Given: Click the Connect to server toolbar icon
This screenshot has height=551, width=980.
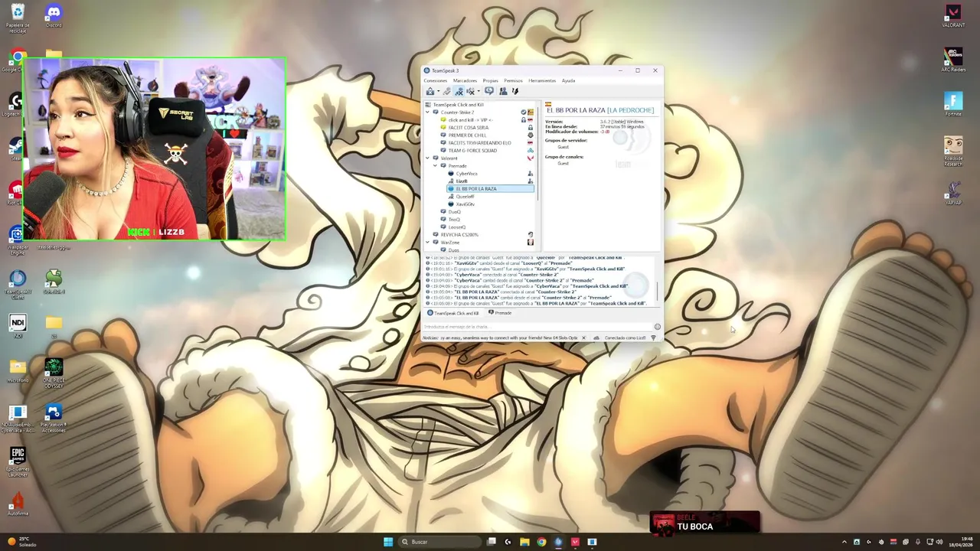Looking at the screenshot, I should click(x=430, y=91).
